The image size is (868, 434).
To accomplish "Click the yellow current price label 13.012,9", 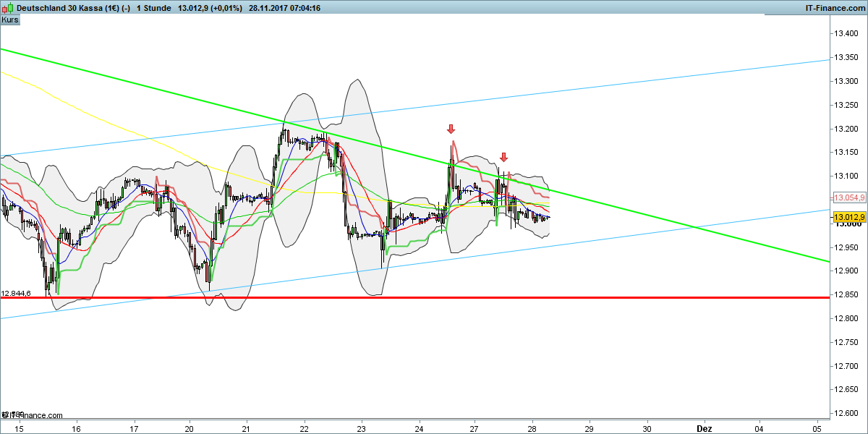I will pyautogui.click(x=848, y=216).
